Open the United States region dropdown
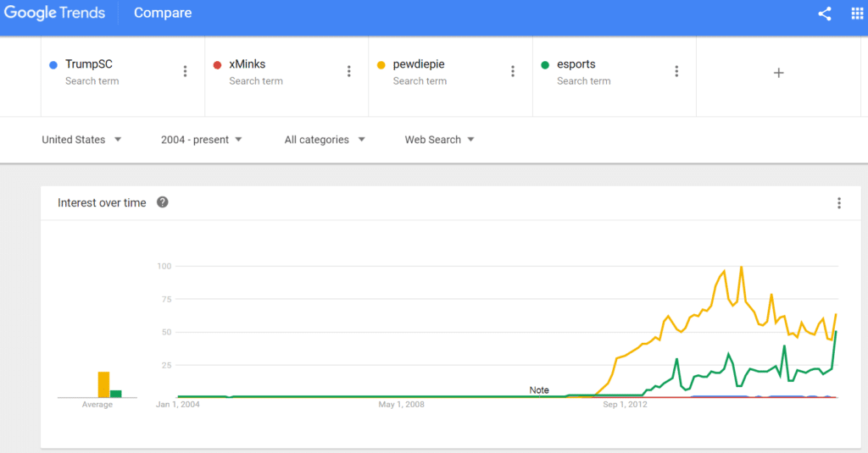Screen dimensions: 868x453 pos(81,140)
